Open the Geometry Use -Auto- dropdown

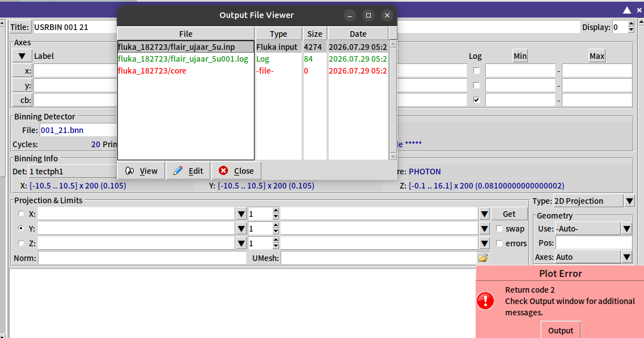pyautogui.click(x=626, y=229)
